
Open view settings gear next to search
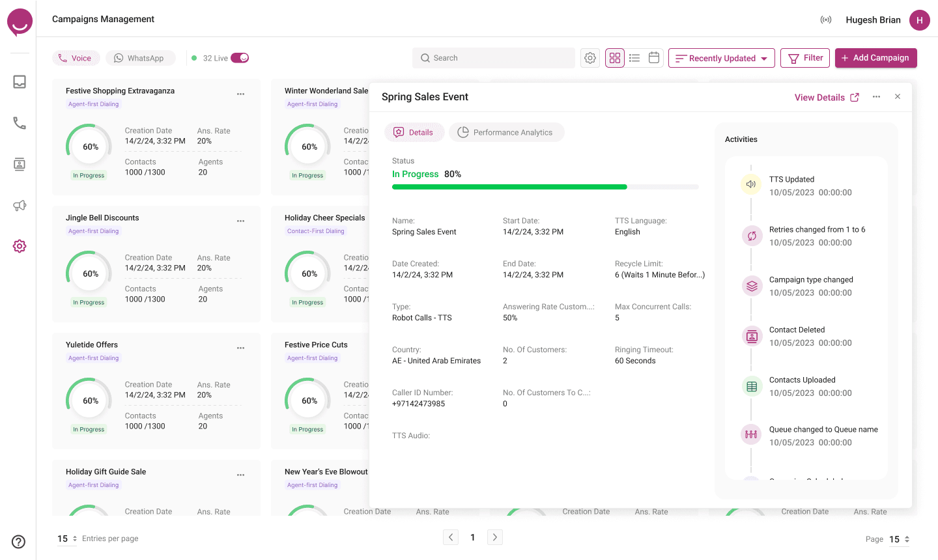tap(590, 58)
